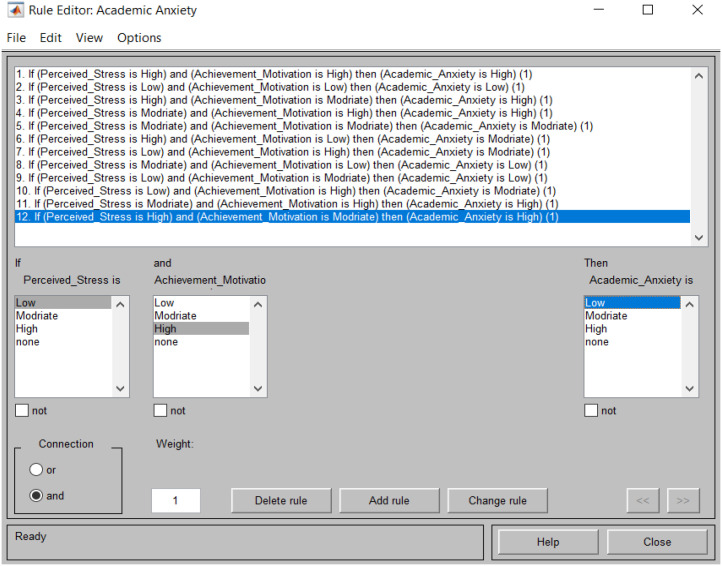The height and width of the screenshot is (566, 722).
Task: Click the Weight input field
Action: (x=175, y=501)
